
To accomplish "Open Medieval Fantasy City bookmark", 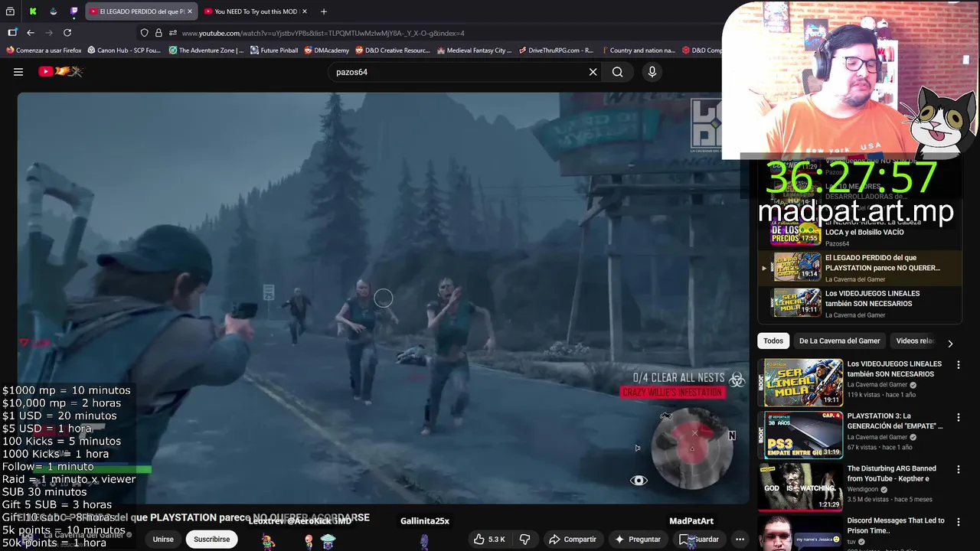I will 474,51.
